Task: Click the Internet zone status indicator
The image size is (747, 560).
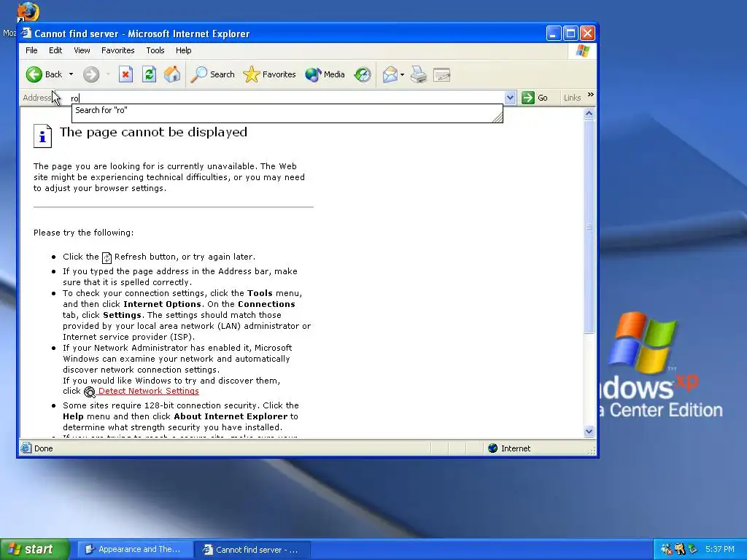Action: pos(508,448)
